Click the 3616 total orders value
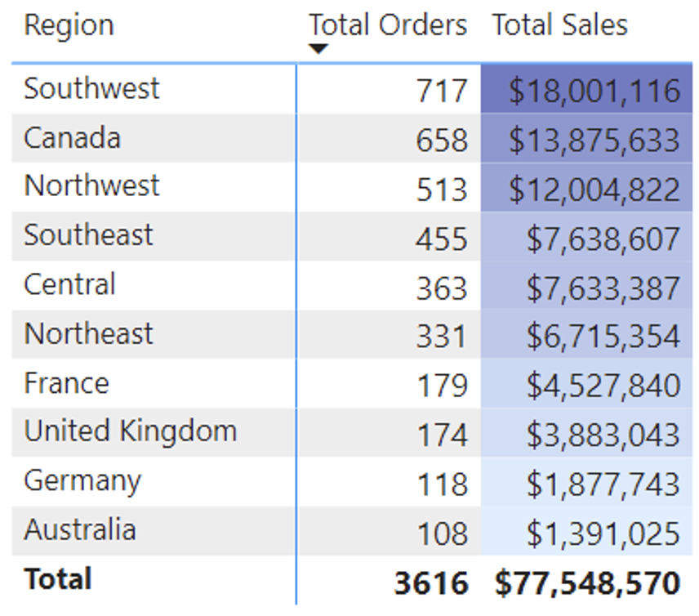 point(431,583)
